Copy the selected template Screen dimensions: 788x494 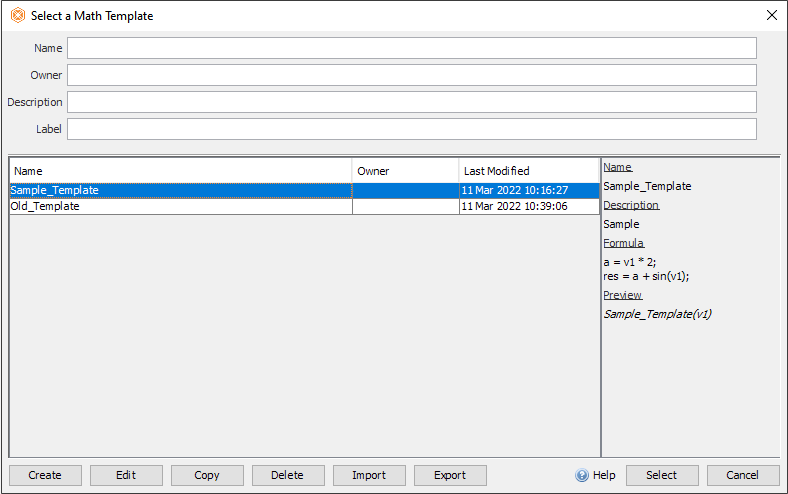(207, 475)
